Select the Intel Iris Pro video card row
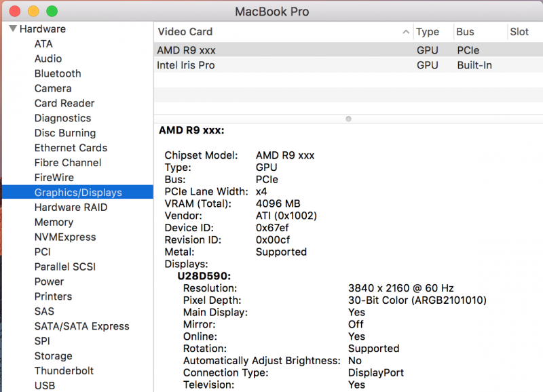 point(348,65)
